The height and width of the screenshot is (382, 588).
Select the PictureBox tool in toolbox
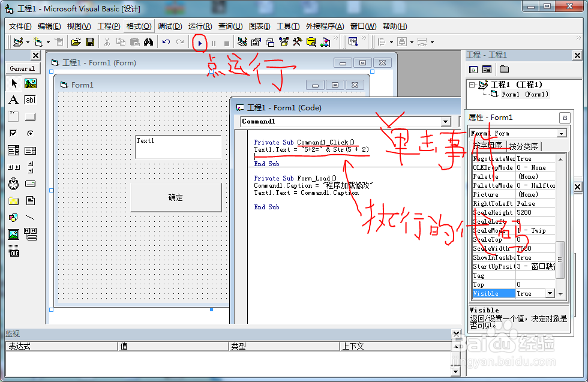[x=31, y=83]
